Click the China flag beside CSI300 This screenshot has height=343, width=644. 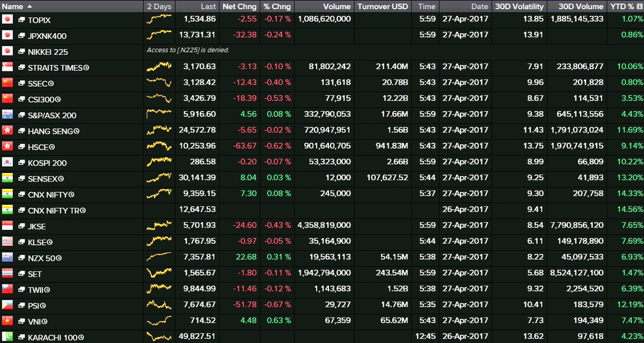pyautogui.click(x=8, y=99)
